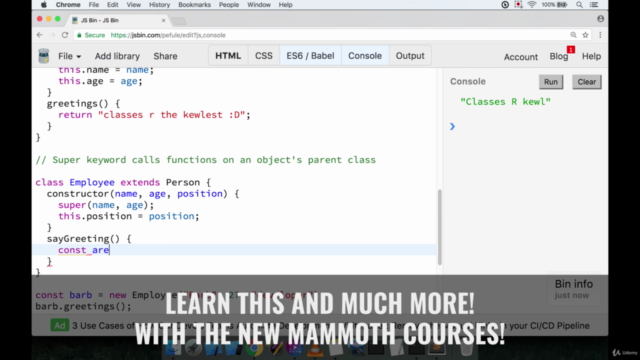Viewport: 640px width, 360px height.
Task: Open the Help link
Action: (591, 56)
